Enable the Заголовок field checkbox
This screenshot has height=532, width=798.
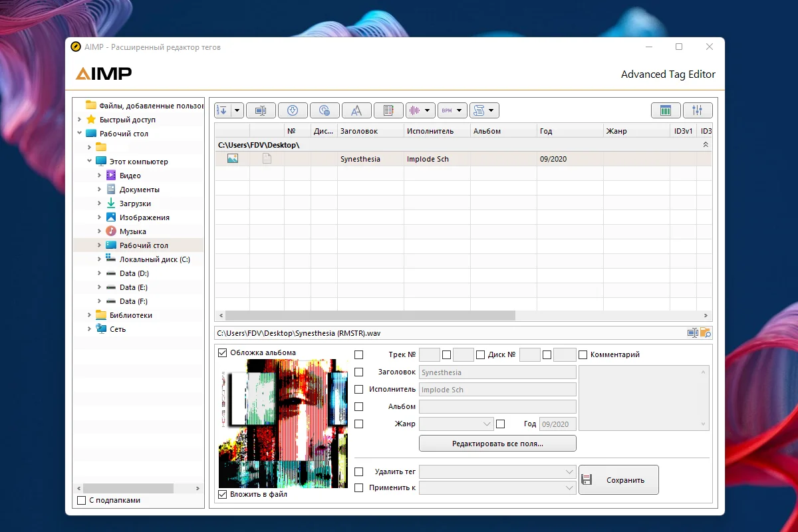[x=359, y=372]
